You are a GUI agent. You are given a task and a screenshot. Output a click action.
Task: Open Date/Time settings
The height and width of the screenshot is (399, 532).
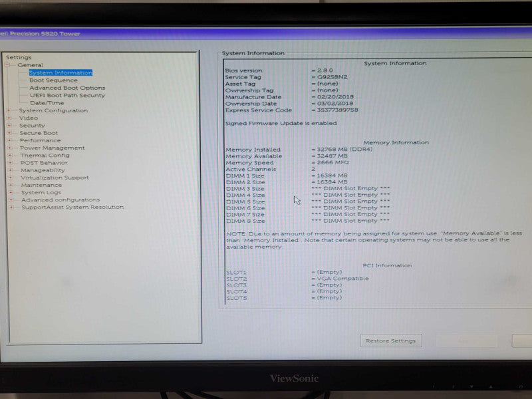pos(47,103)
